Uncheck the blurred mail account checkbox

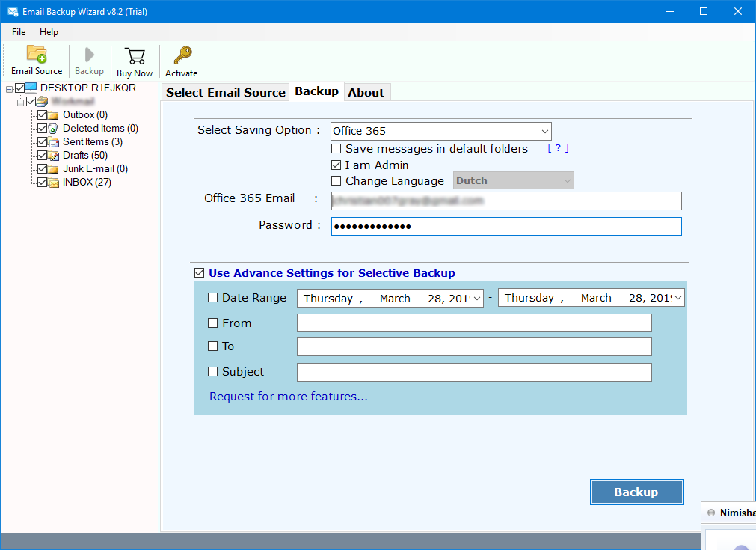[31, 101]
